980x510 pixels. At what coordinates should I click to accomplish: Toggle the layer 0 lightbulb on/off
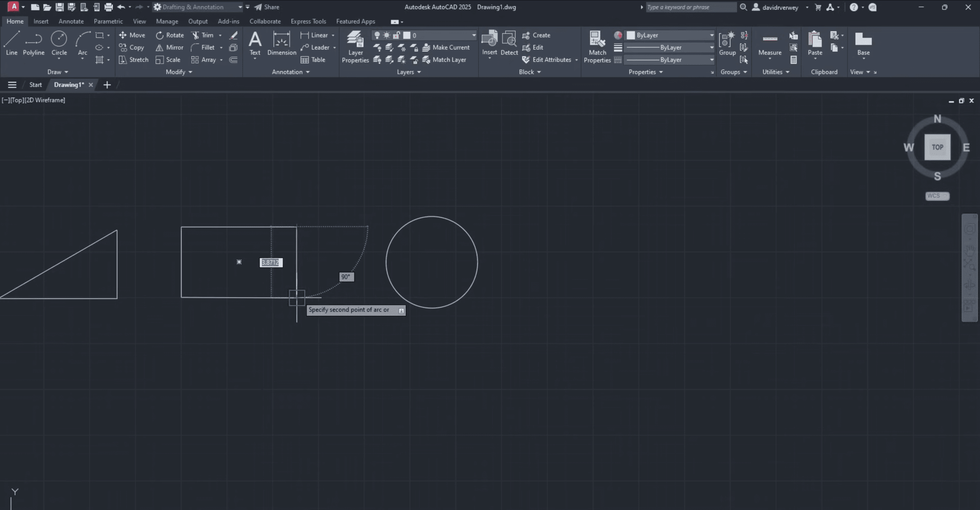coord(377,35)
